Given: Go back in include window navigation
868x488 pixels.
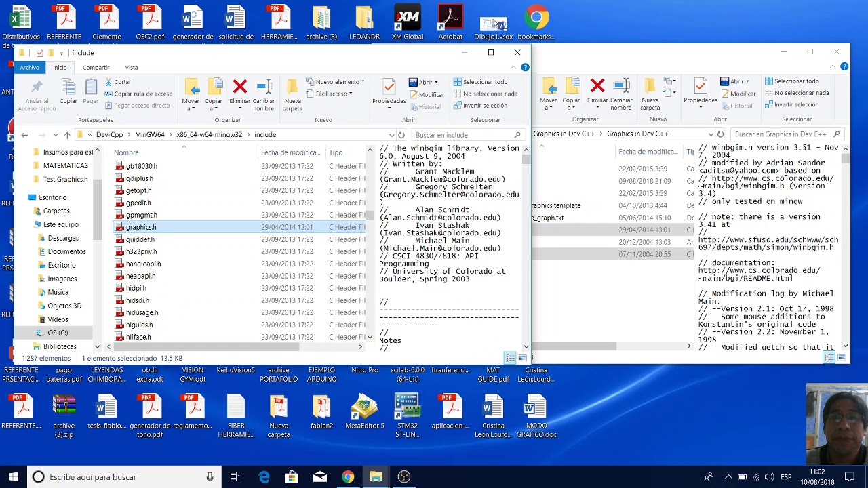Looking at the screenshot, I should click(24, 135).
